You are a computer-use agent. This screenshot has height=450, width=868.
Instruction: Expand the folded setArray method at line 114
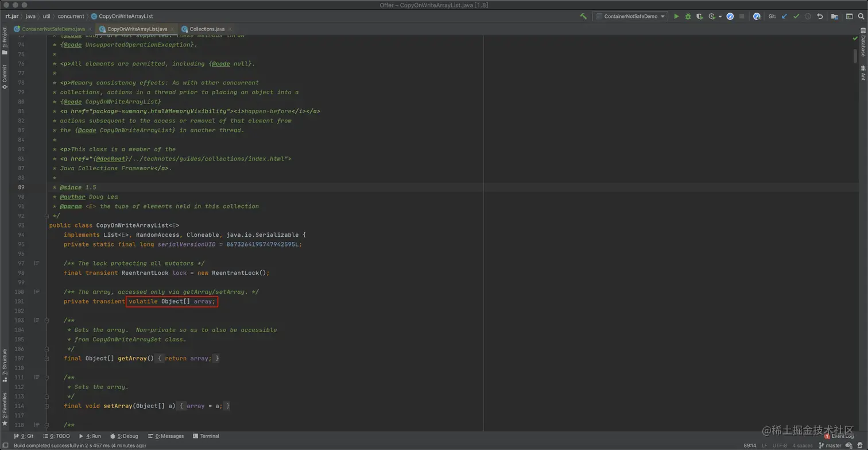pyautogui.click(x=46, y=406)
